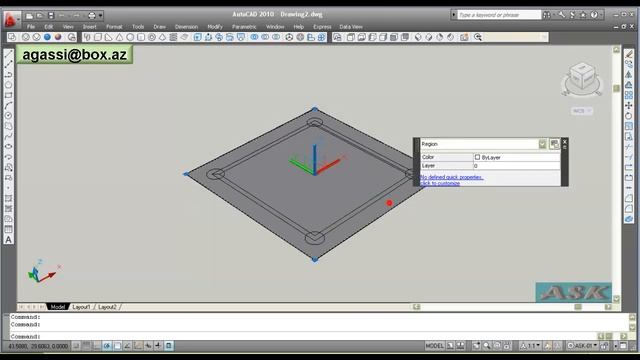Select the Cylinder solid tool
The height and width of the screenshot is (360, 640).
click(x=140, y=37)
